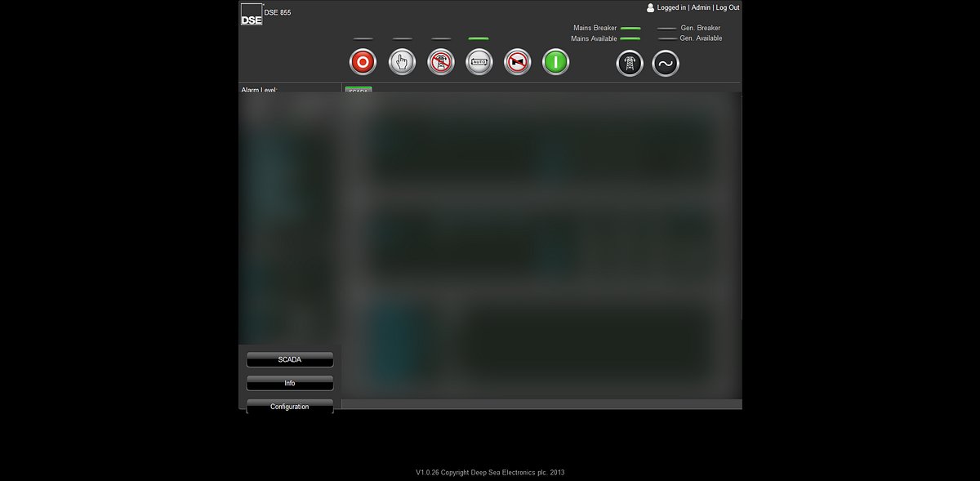This screenshot has height=481, width=980.
Task: Click the DSE 855 title text
Action: tap(278, 12)
